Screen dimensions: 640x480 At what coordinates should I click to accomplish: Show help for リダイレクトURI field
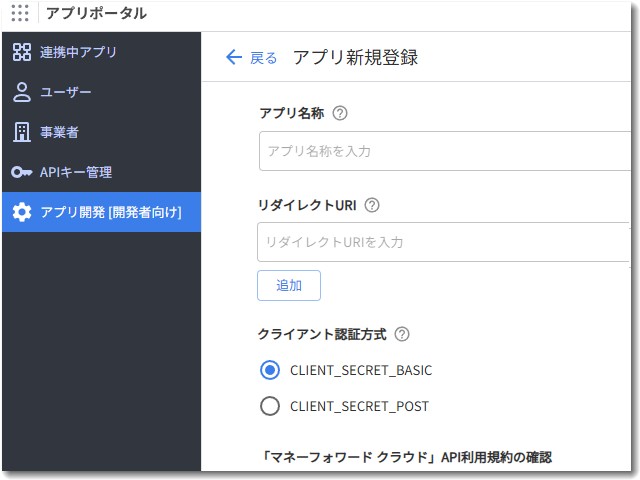point(372,205)
